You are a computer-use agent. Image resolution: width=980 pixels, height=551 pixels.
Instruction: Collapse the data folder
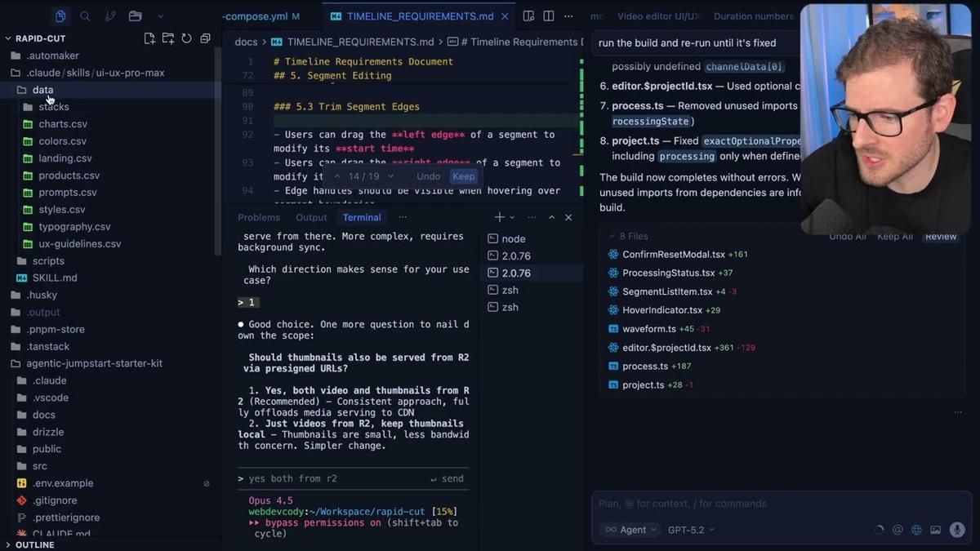42,90
